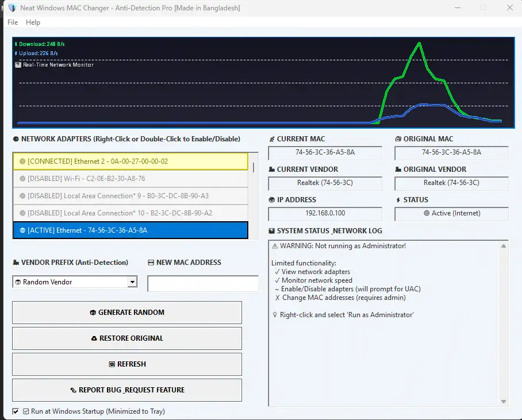
Task: Click RESTORE ORIGINAL
Action: pos(126,338)
